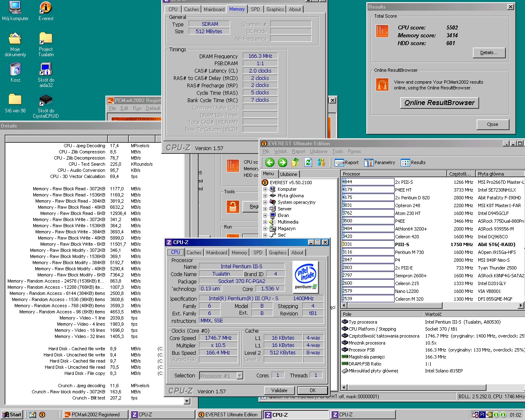Open Raport from the EVEREST toolbar

347,162
